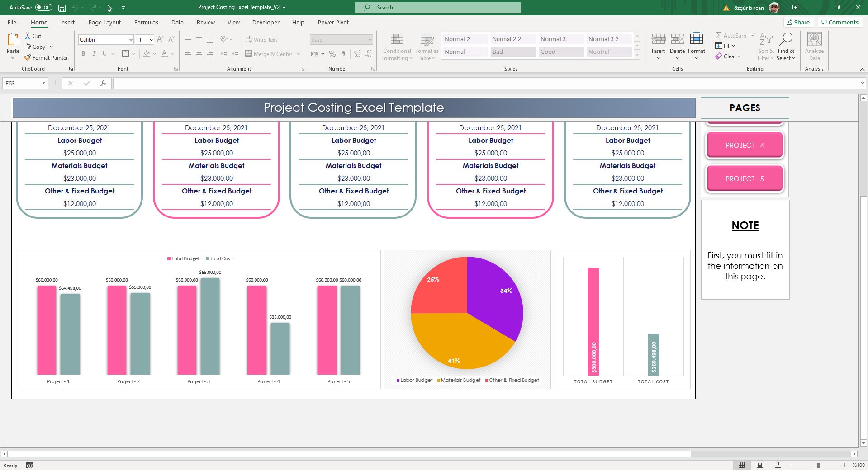868x470 pixels.
Task: Apply the Bad cell style
Action: (x=513, y=52)
